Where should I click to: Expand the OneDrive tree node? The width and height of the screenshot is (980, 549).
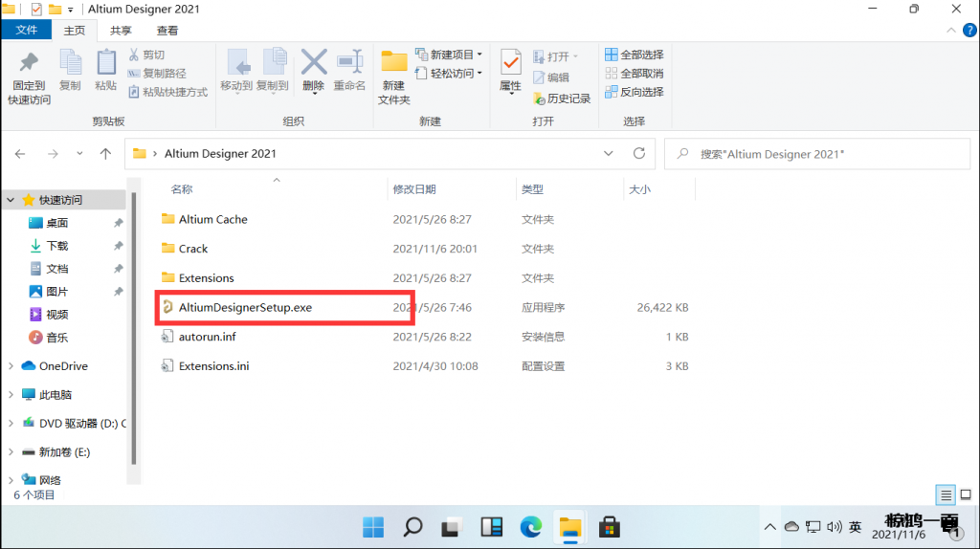11,365
